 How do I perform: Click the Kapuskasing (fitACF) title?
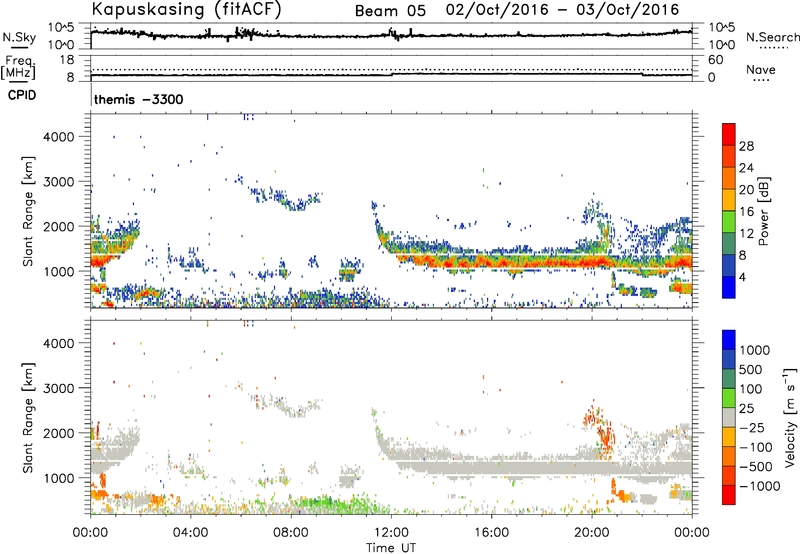click(186, 9)
